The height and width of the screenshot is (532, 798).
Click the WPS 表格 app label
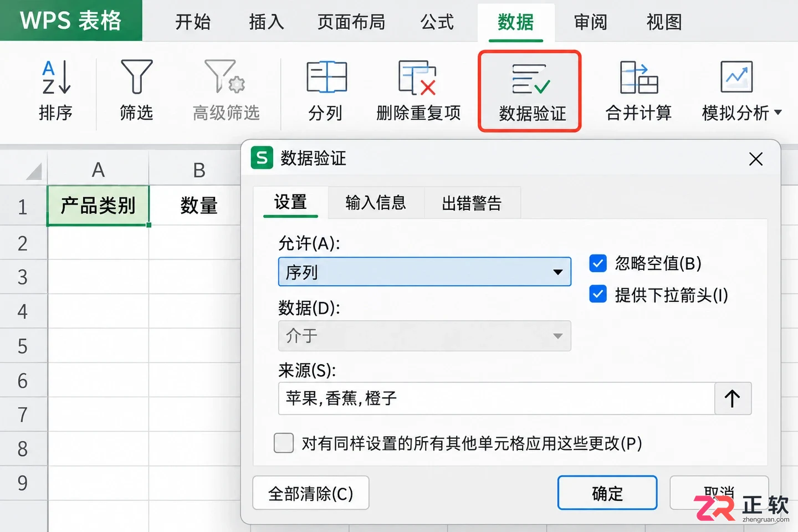(x=71, y=21)
